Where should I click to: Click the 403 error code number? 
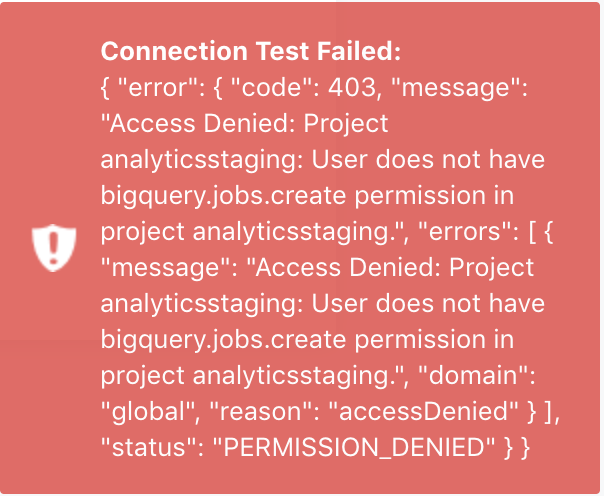[352, 87]
